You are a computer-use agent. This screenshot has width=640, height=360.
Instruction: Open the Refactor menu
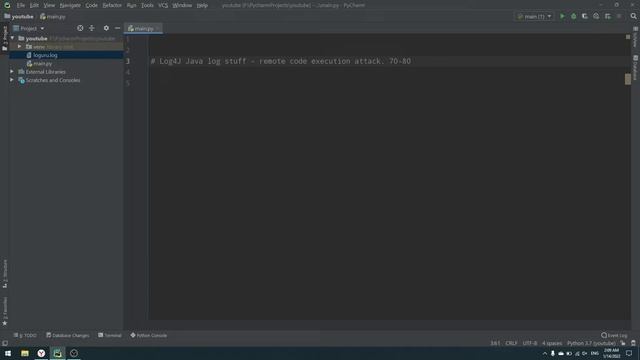tap(112, 5)
